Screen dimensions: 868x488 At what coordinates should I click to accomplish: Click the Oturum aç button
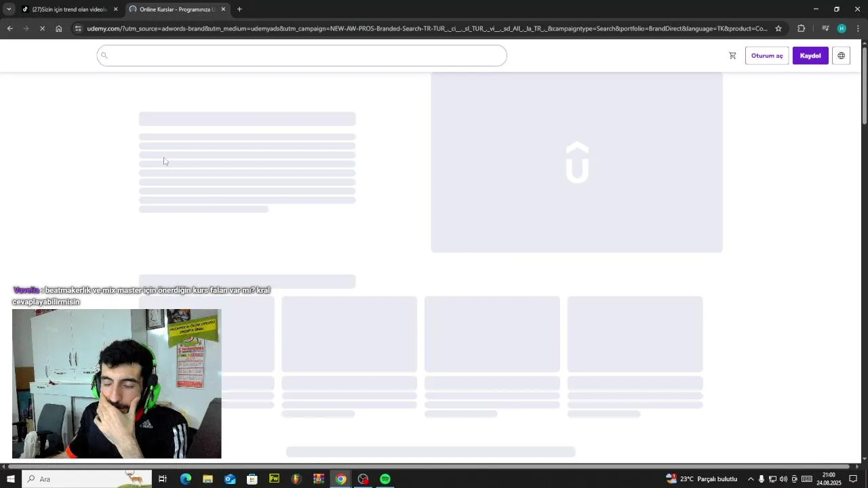[767, 56]
